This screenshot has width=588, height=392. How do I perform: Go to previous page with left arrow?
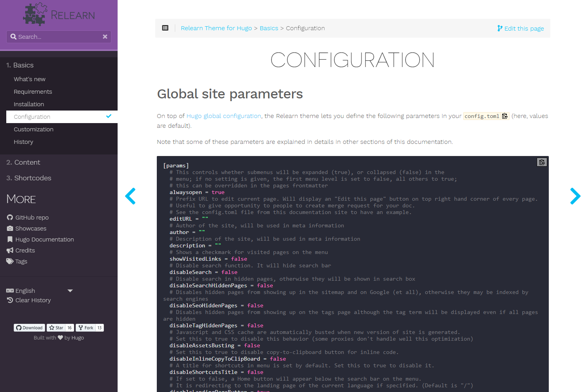[131, 196]
